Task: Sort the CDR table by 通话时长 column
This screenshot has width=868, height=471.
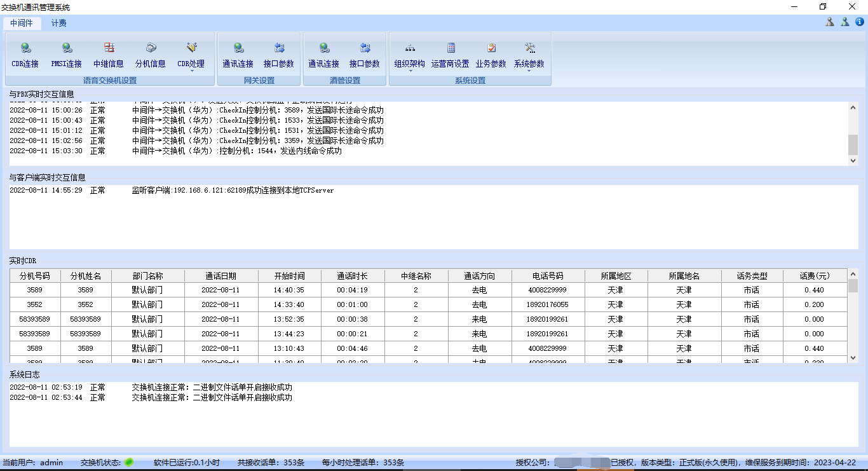Action: [352, 276]
